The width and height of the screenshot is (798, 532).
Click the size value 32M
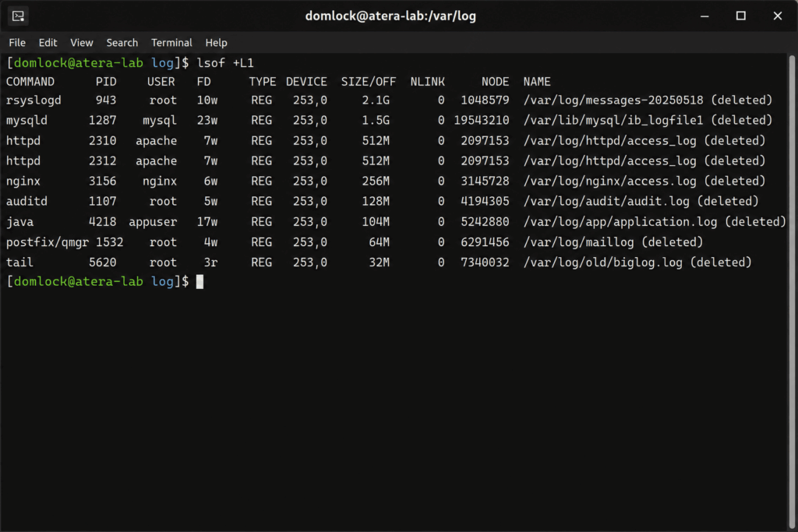click(380, 262)
